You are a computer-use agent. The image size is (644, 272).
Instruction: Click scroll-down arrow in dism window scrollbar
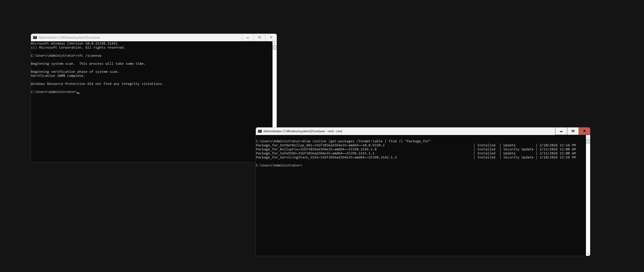588,254
